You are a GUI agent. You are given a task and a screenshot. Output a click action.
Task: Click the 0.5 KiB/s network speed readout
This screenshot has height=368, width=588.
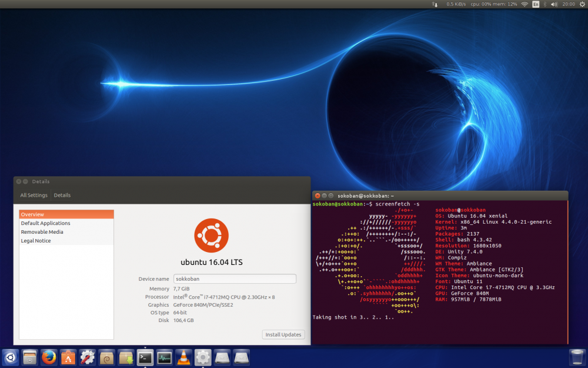456,4
